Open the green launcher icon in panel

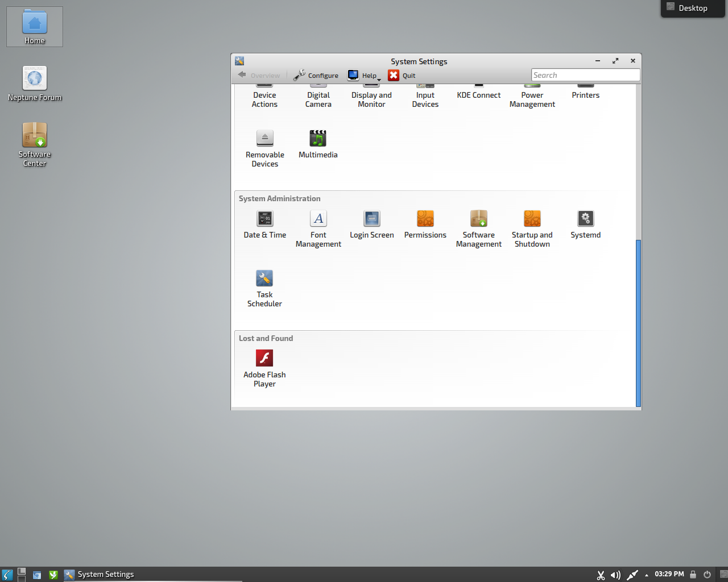click(x=53, y=575)
